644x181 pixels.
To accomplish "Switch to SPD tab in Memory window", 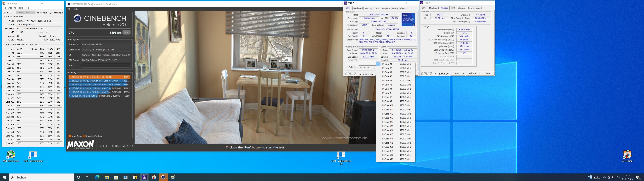I will (453, 8).
